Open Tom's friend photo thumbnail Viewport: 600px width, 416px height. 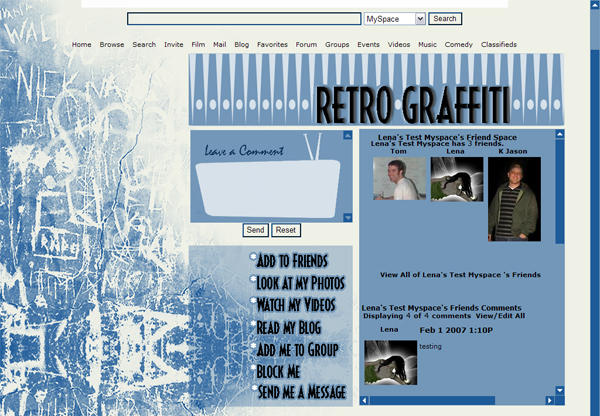[x=399, y=178]
